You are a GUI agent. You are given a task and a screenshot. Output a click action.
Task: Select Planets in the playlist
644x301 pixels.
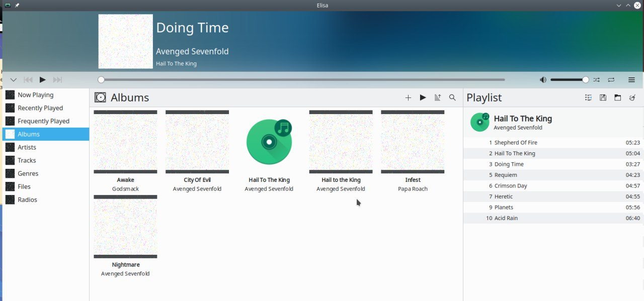pyautogui.click(x=553, y=208)
